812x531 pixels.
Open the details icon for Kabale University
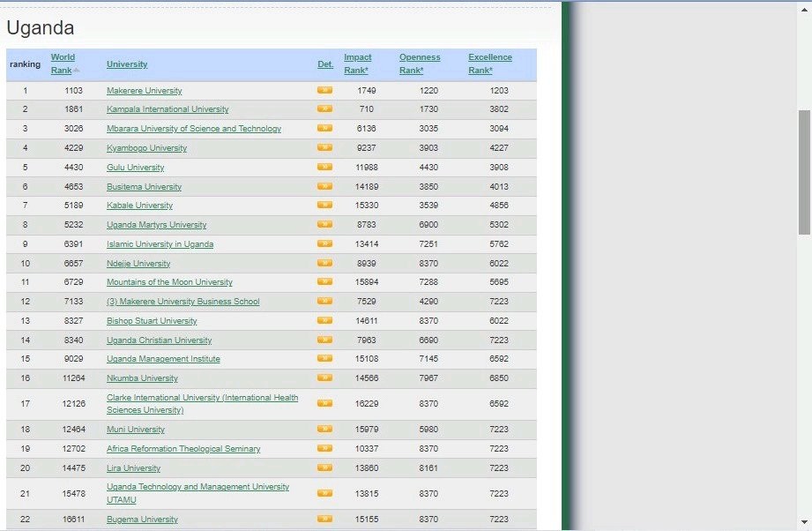pos(324,206)
